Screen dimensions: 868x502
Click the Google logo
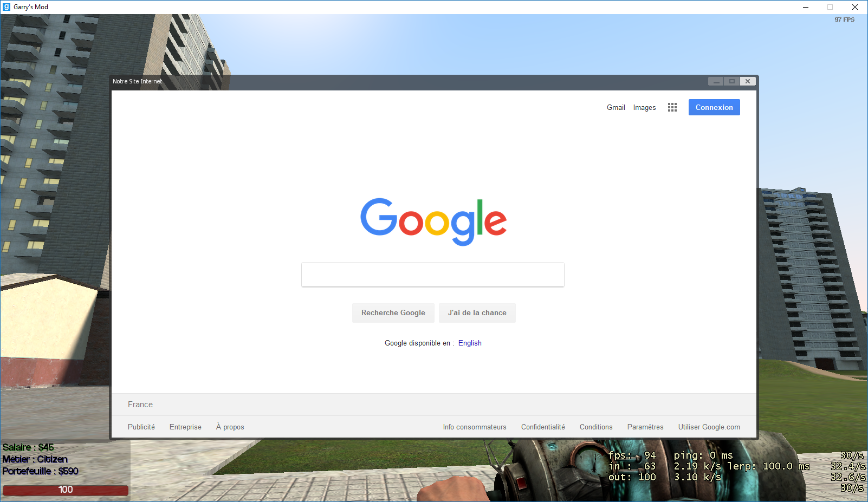pyautogui.click(x=433, y=221)
